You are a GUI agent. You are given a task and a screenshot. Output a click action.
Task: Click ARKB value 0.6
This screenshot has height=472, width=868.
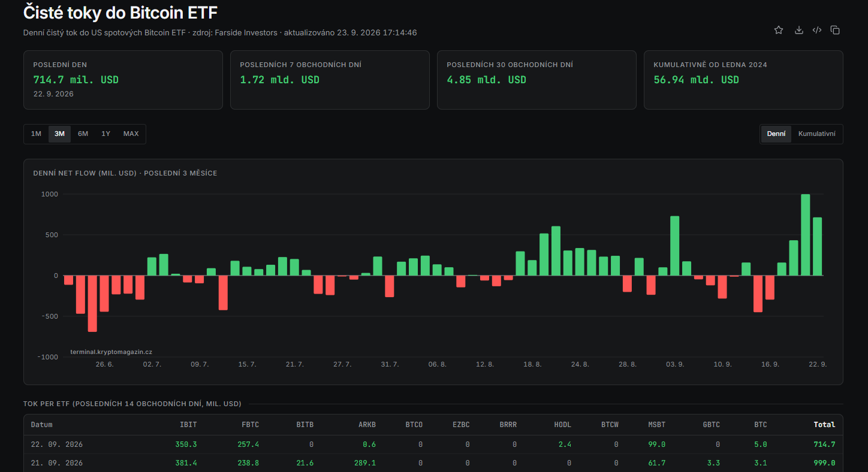click(369, 444)
